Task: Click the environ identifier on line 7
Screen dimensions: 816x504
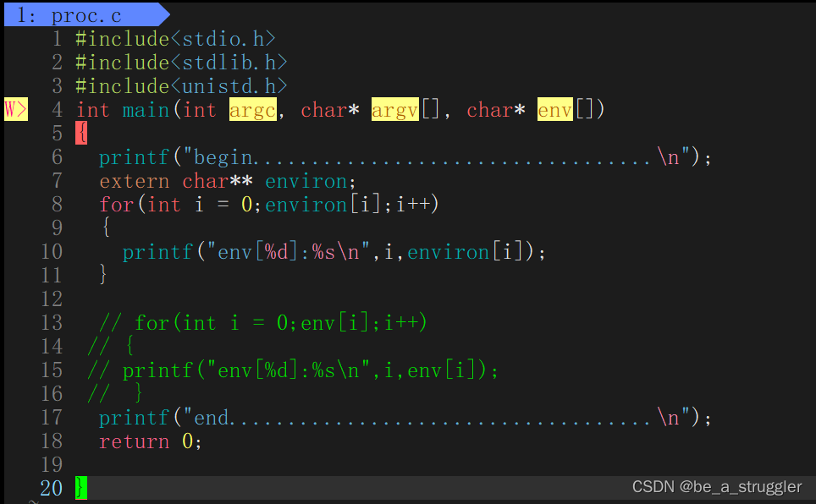Action: pyautogui.click(x=306, y=181)
